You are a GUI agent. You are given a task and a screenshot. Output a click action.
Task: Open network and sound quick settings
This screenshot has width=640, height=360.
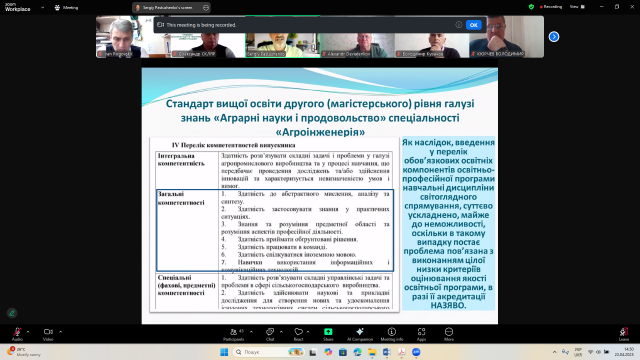(x=598, y=352)
